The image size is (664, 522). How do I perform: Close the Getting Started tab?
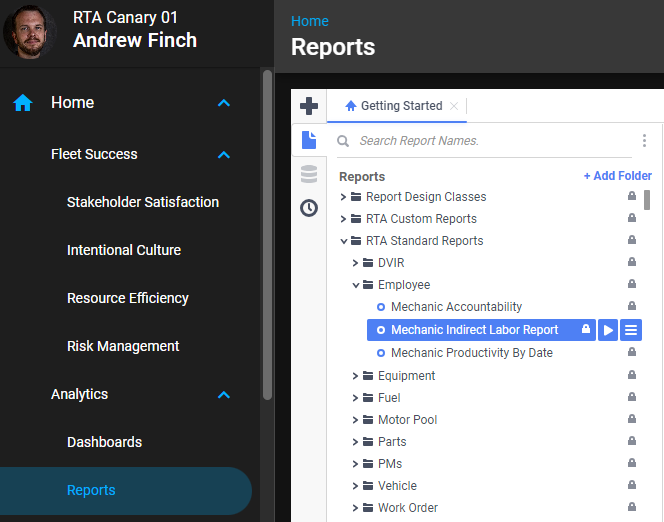click(x=454, y=106)
